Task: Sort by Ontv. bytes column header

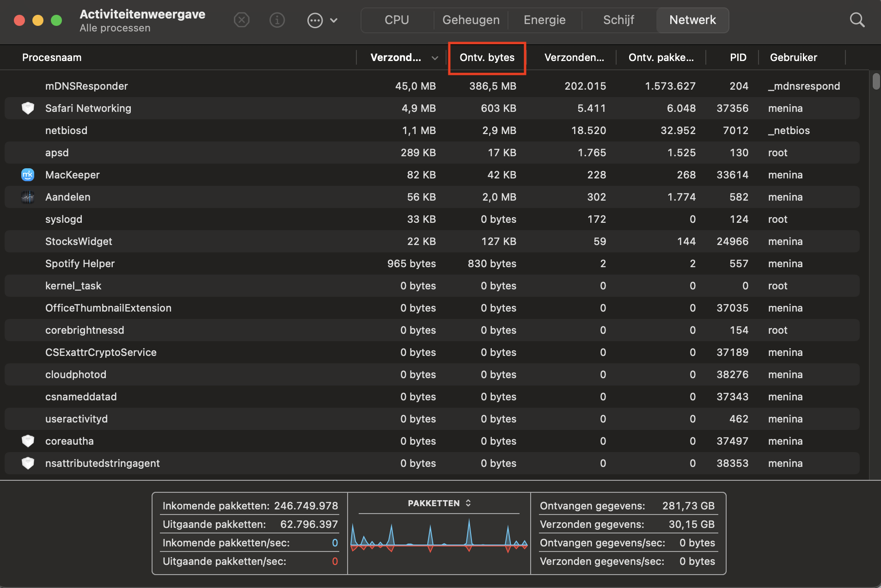Action: point(487,58)
